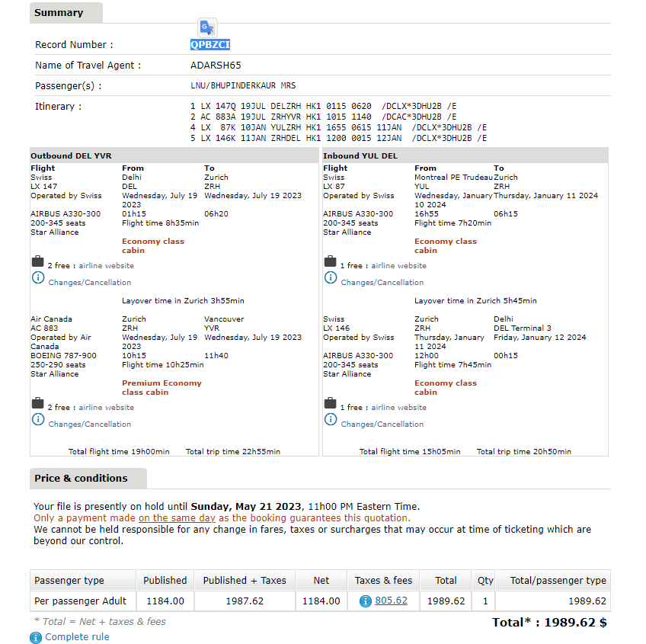Open the airline website link for LX 147 baggage
This screenshot has height=644, width=646.
tap(106, 266)
